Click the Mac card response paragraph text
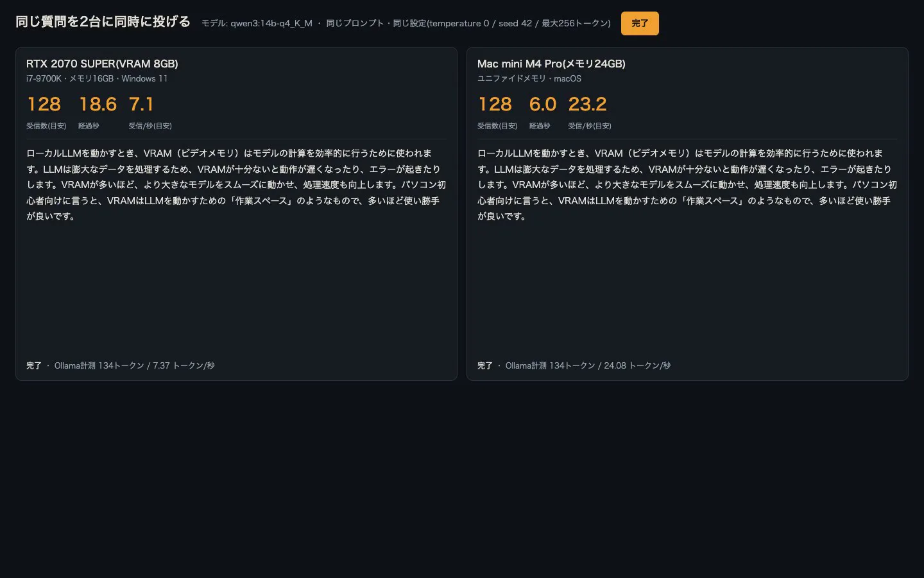Viewport: 924px width, 578px height. point(687,185)
